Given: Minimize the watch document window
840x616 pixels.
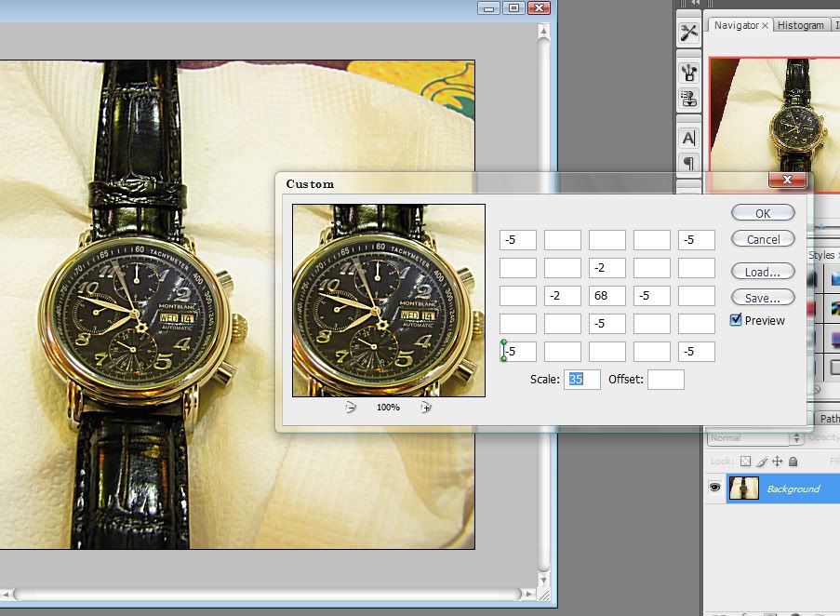Looking at the screenshot, I should pyautogui.click(x=488, y=8).
